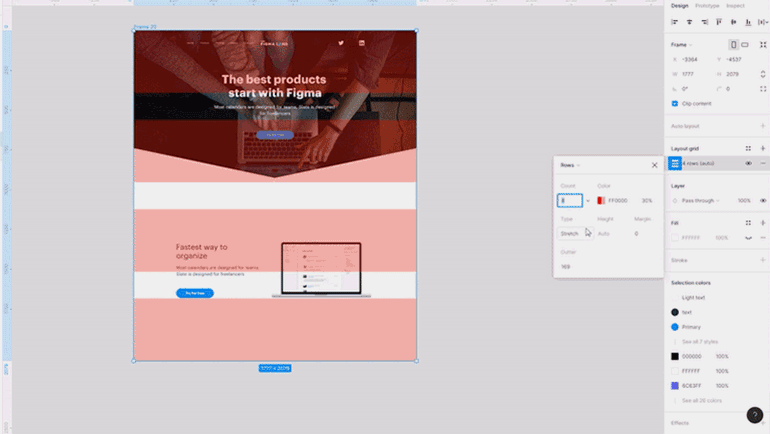Add a new fill
This screenshot has height=434, width=770.
763,223
